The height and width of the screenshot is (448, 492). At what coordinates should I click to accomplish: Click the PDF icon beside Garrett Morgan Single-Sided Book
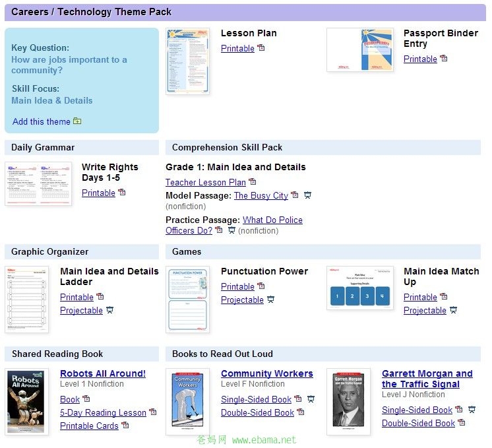coord(459,409)
